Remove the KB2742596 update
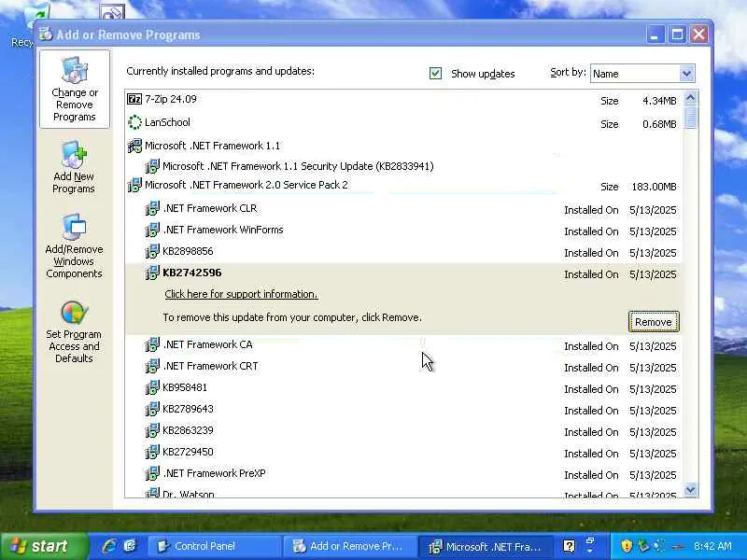 pyautogui.click(x=654, y=322)
